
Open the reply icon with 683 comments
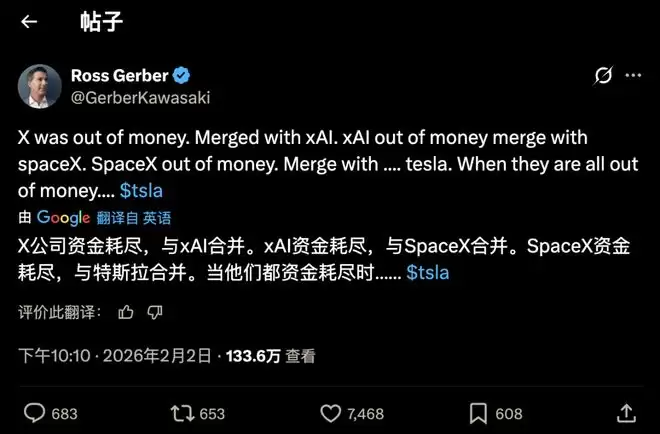tap(35, 413)
